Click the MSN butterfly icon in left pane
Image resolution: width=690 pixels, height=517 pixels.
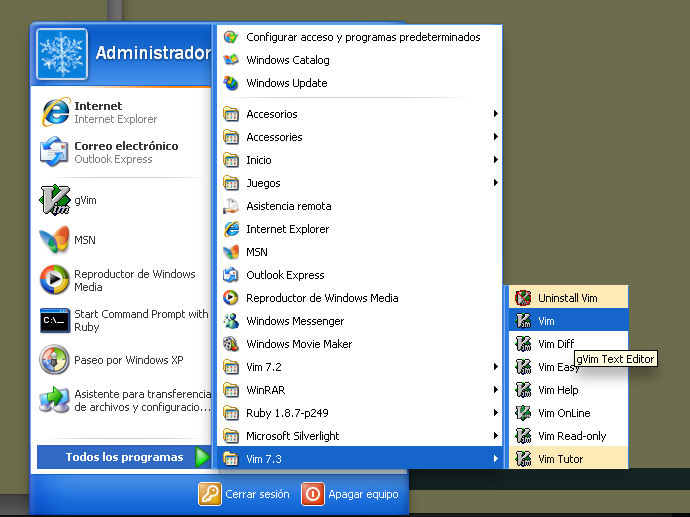(54, 240)
